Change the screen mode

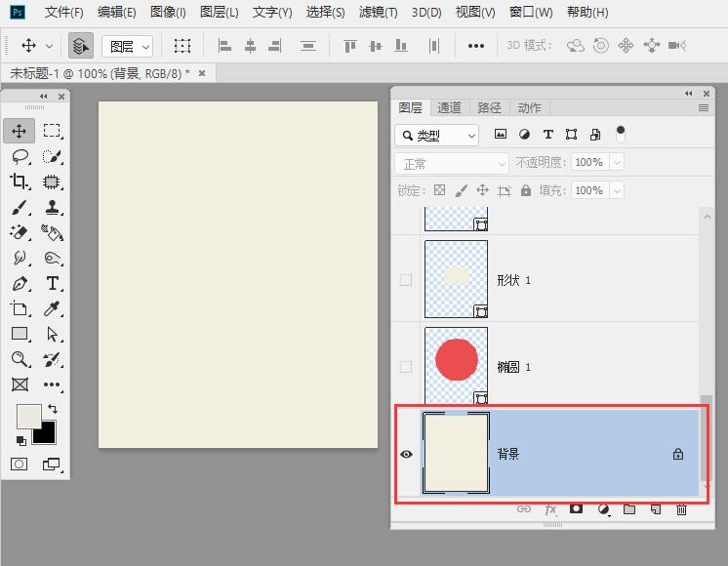click(51, 464)
